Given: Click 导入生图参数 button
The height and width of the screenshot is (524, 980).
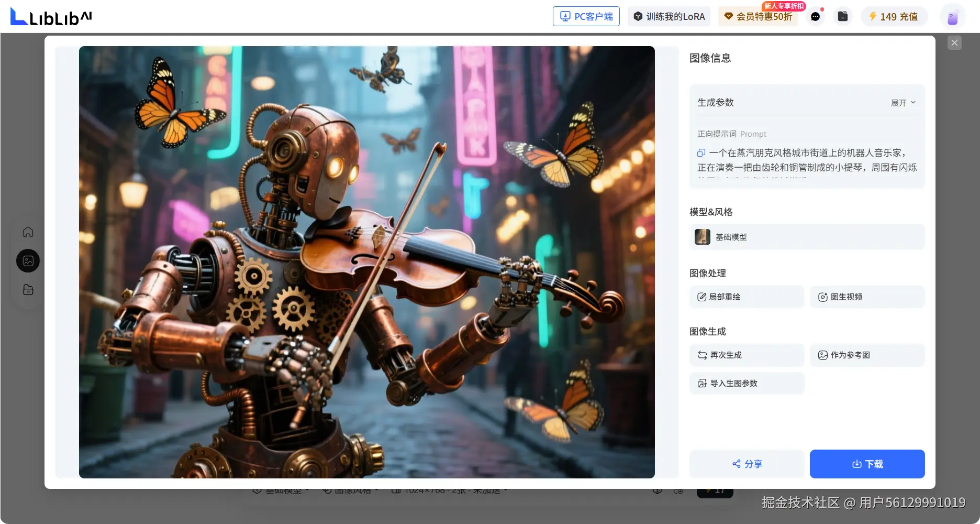Looking at the screenshot, I should click(747, 383).
